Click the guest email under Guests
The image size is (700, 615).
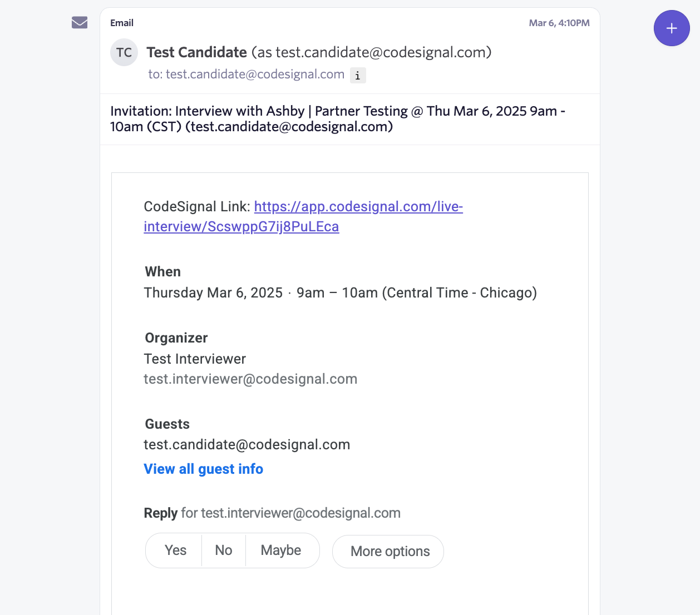[x=247, y=445]
